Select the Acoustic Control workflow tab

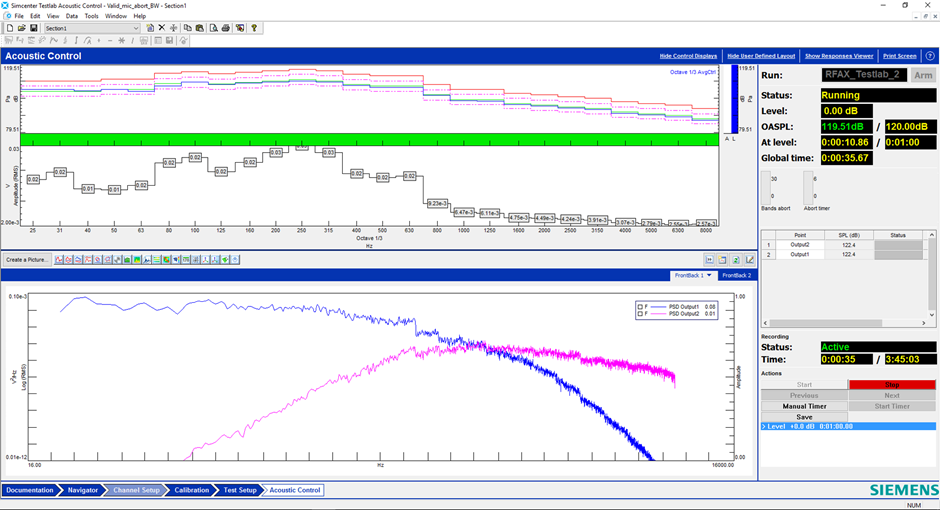(294, 490)
